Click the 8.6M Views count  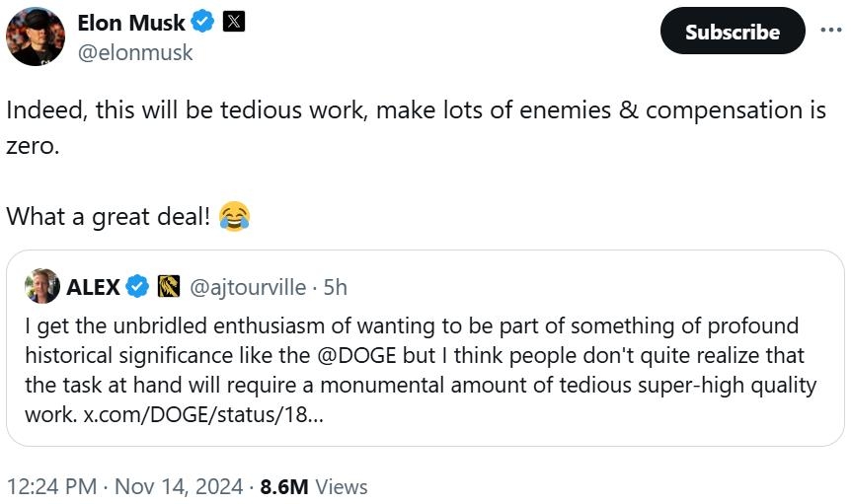(x=314, y=487)
